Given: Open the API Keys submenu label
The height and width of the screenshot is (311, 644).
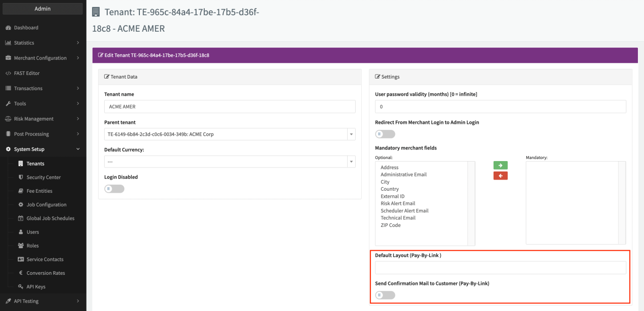Looking at the screenshot, I should point(36,286).
